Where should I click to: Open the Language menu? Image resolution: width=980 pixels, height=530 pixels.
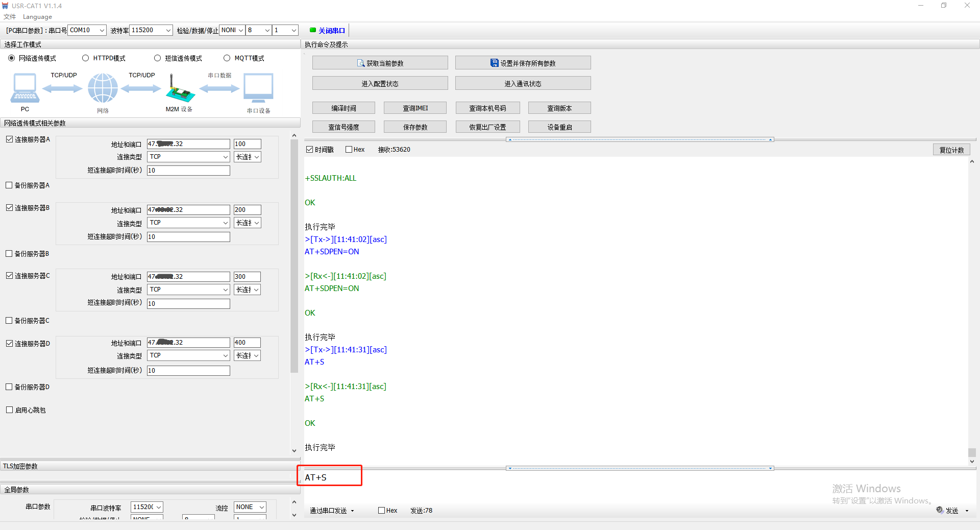37,17
